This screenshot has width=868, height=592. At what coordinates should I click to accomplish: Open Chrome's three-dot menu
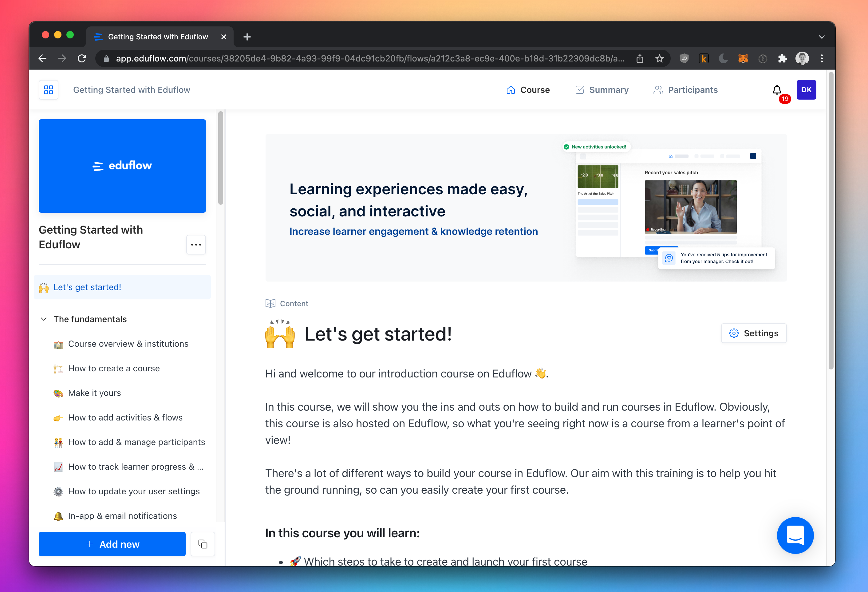[x=822, y=59]
